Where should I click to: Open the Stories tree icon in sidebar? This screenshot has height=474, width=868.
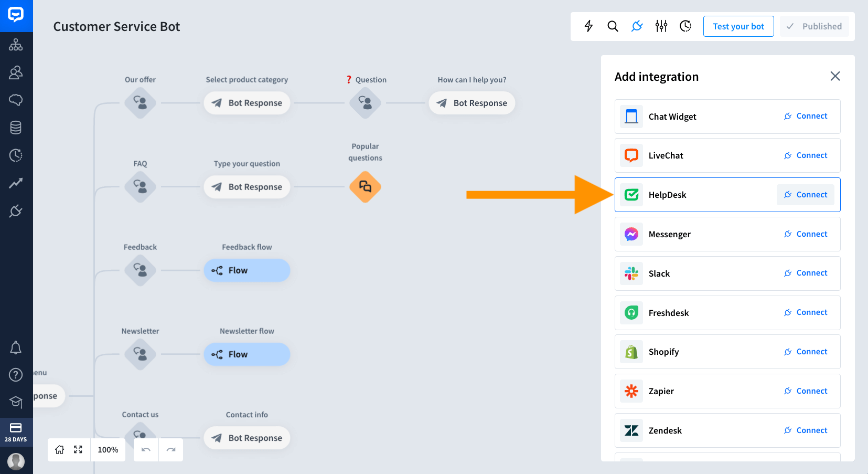[x=16, y=45]
